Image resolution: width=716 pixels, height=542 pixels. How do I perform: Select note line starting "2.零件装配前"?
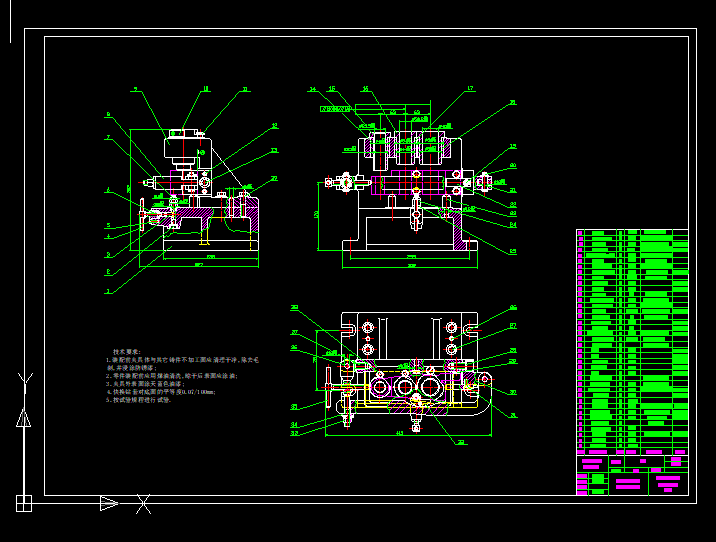click(172, 376)
